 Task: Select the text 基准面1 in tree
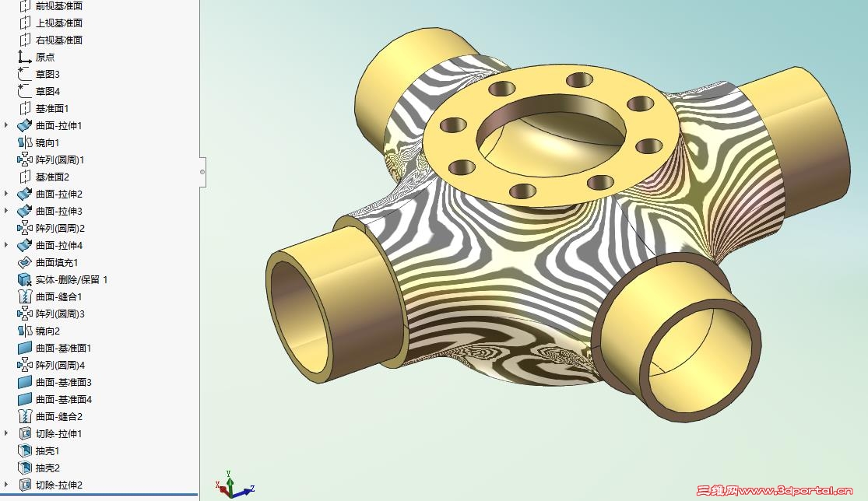(52, 108)
